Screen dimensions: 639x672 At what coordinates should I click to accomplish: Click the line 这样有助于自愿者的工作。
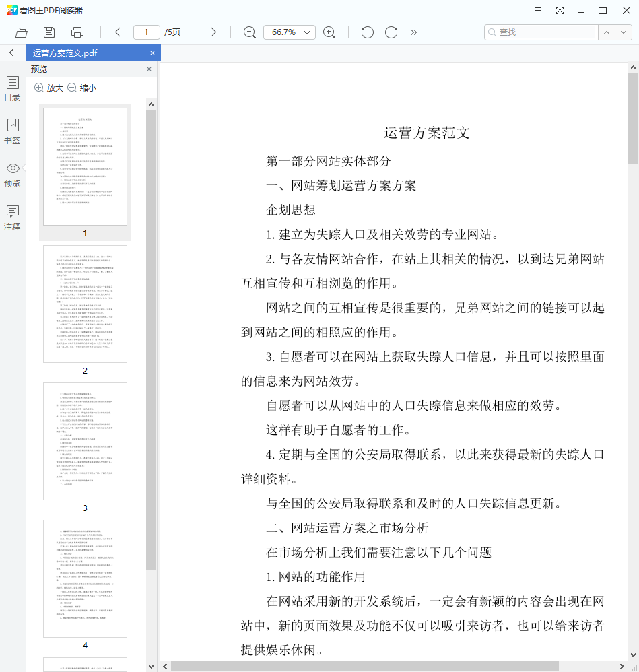point(339,430)
